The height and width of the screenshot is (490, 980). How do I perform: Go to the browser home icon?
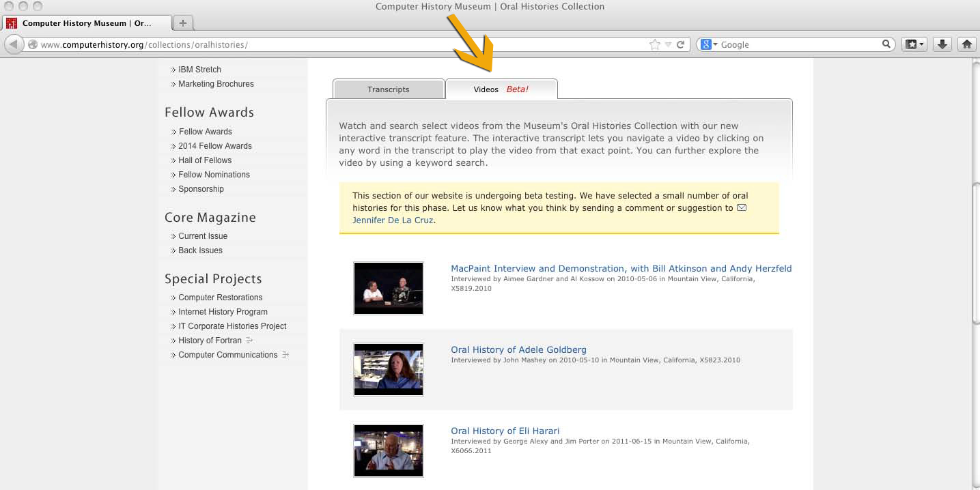pyautogui.click(x=966, y=44)
